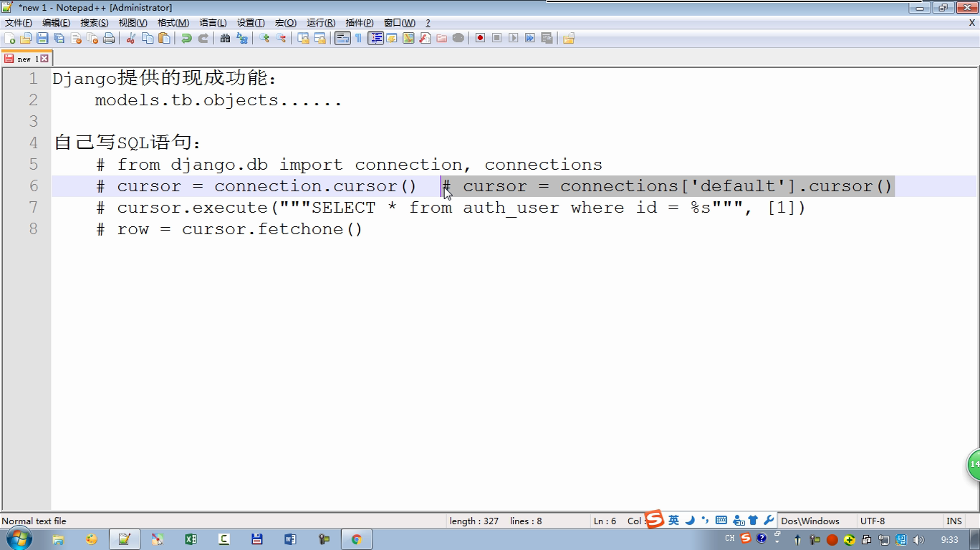
Task: Toggle the Word Wrap toolbar button
Action: [342, 38]
